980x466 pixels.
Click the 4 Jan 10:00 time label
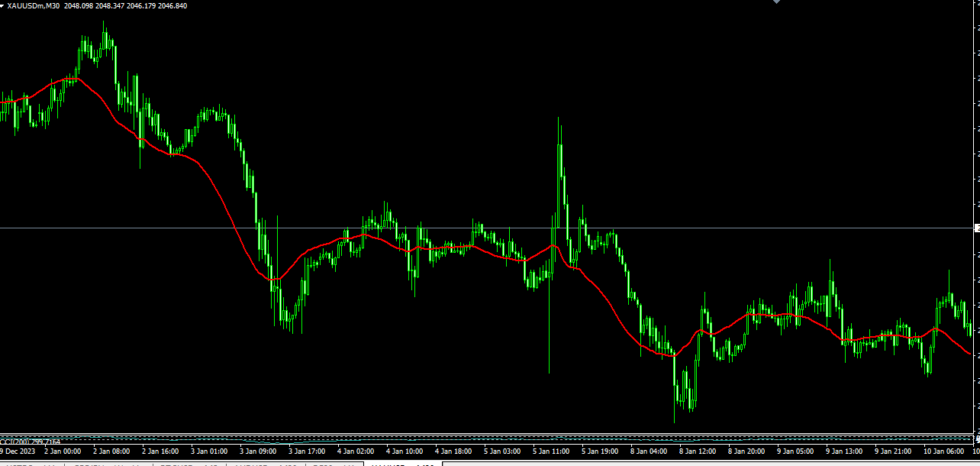405,451
